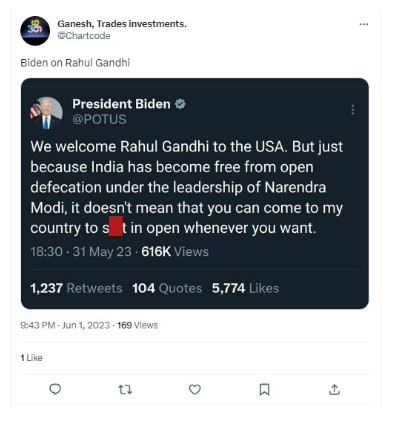Open the share icon menu
Viewport: 398px width, 427px height.
coord(334,389)
